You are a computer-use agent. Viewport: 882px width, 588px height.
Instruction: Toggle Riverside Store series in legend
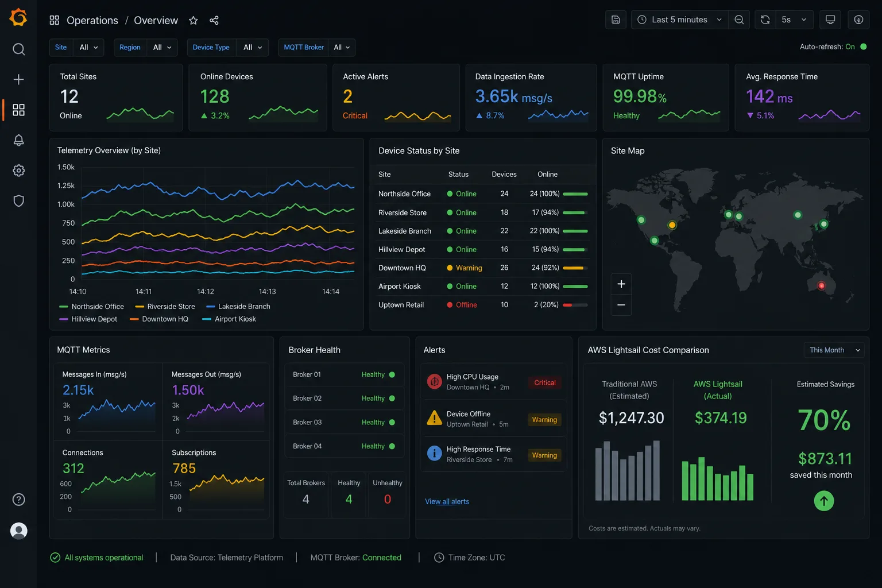[165, 307]
